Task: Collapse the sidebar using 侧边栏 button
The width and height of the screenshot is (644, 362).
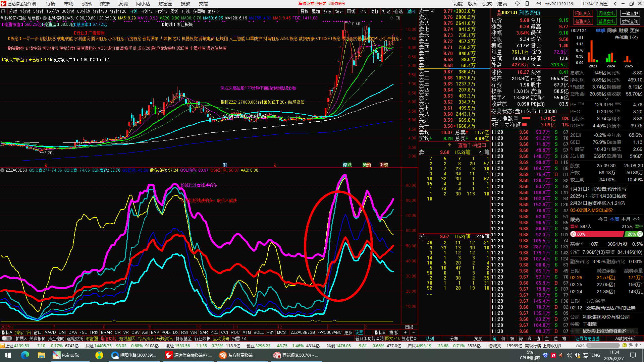Action: pyautogui.click(x=409, y=339)
